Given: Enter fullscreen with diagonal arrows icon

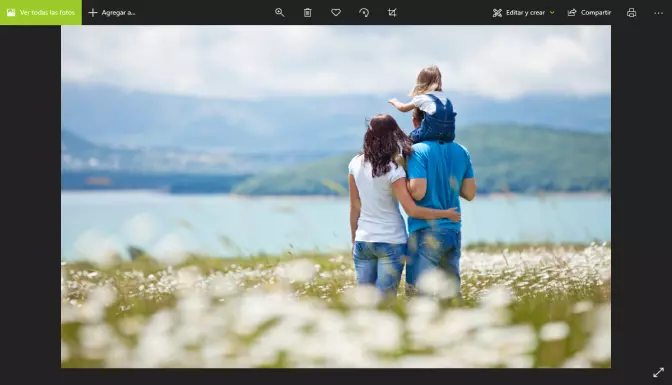Looking at the screenshot, I should tap(658, 373).
